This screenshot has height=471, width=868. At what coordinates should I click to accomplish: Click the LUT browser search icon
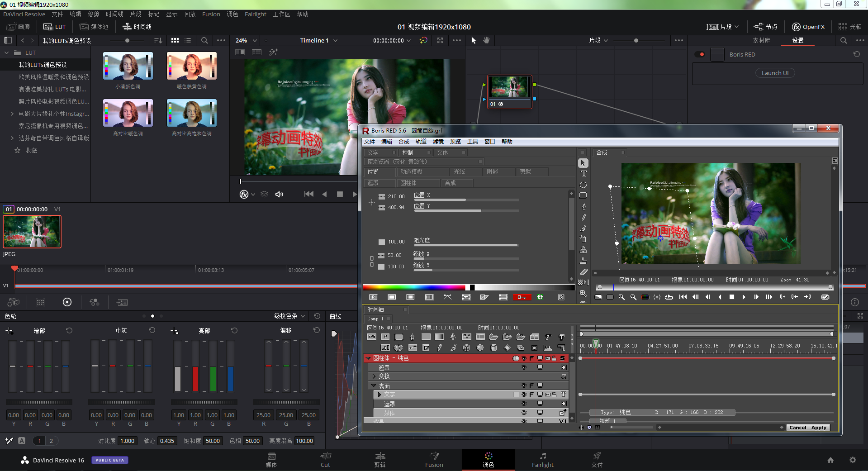204,40
